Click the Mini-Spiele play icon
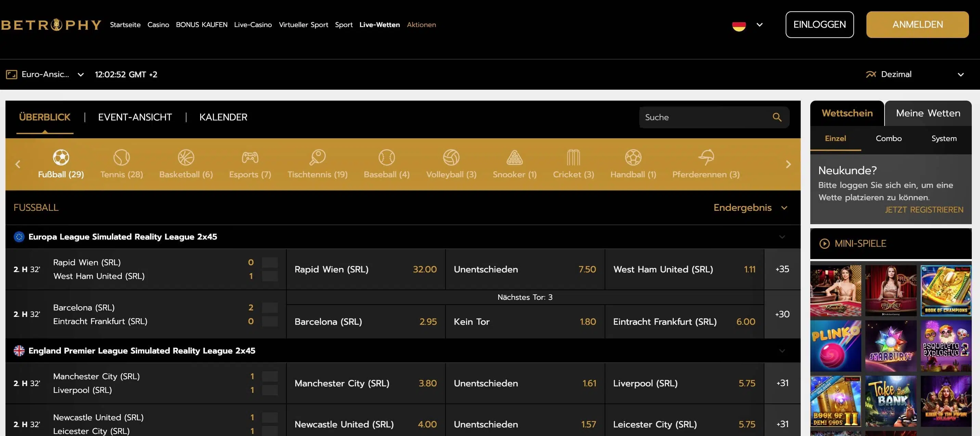 point(824,243)
